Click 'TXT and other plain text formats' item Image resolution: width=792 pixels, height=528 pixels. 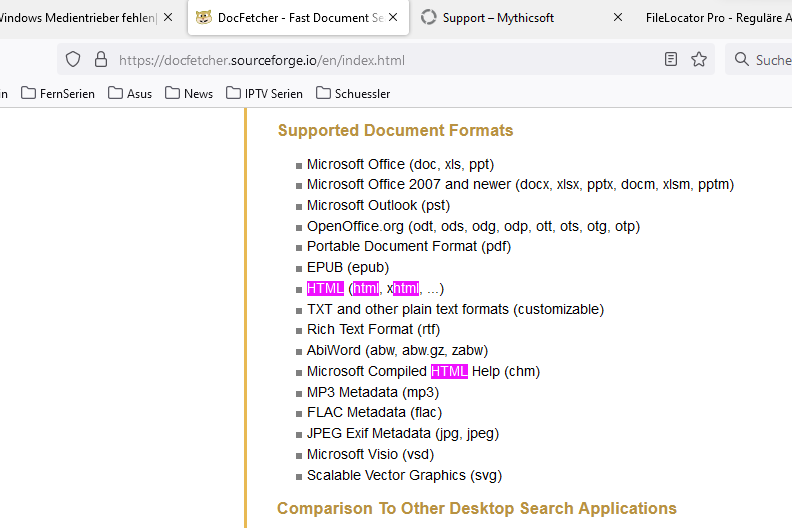456,309
